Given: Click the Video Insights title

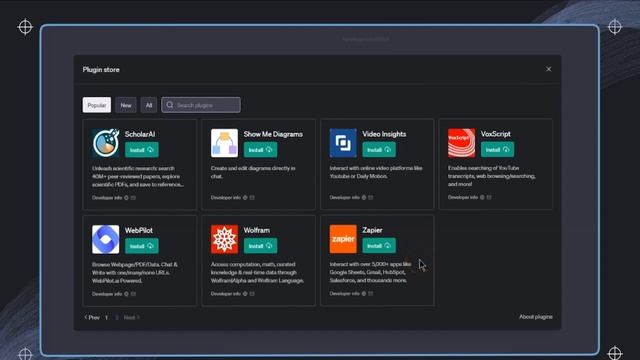Looking at the screenshot, I should pos(384,134).
